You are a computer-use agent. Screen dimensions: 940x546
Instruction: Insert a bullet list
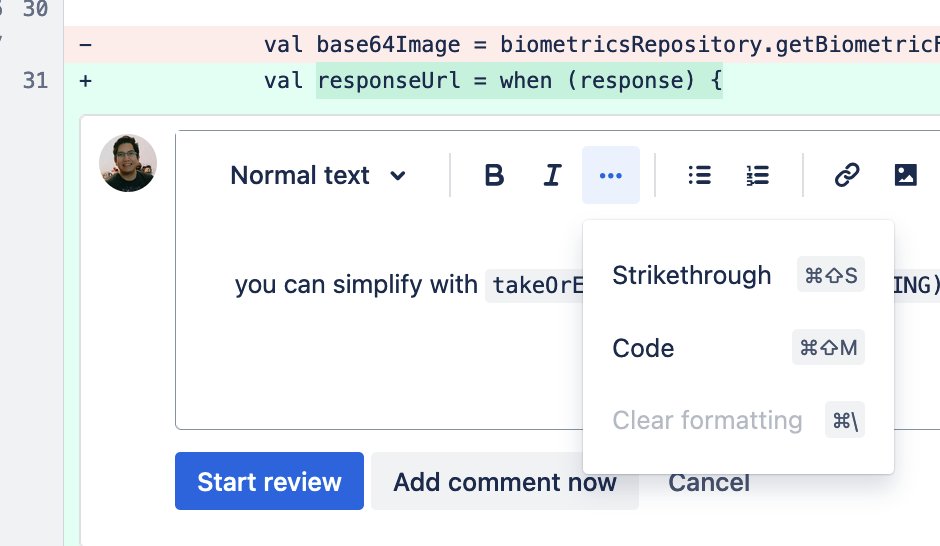click(x=700, y=176)
